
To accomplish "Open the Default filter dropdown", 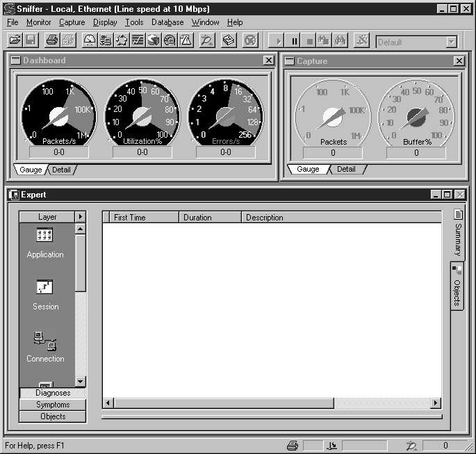I will point(452,42).
